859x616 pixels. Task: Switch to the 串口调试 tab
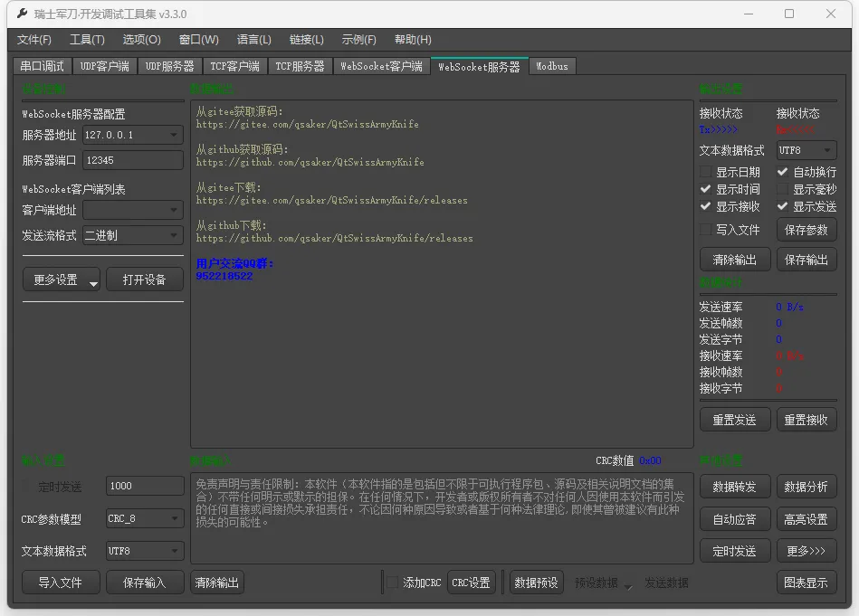pos(43,66)
